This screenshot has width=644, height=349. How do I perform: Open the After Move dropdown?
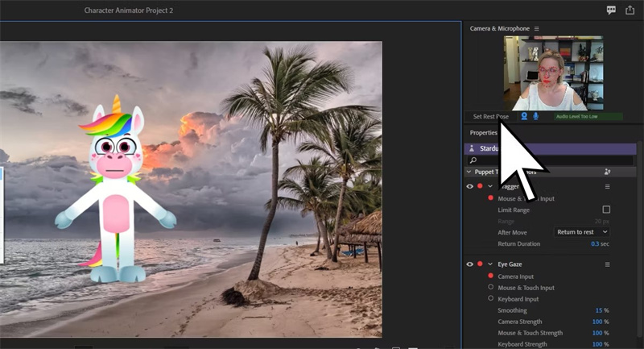pyautogui.click(x=580, y=232)
